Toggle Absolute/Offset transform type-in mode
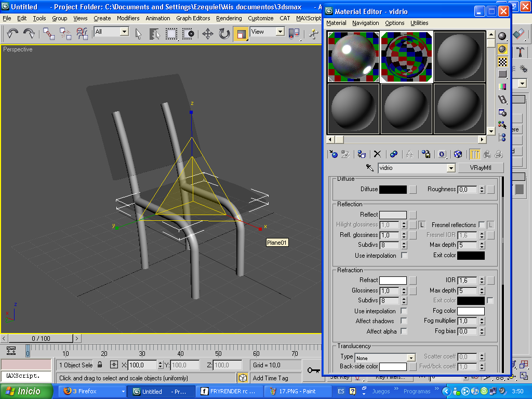The width and height of the screenshot is (532, 399). [x=114, y=365]
